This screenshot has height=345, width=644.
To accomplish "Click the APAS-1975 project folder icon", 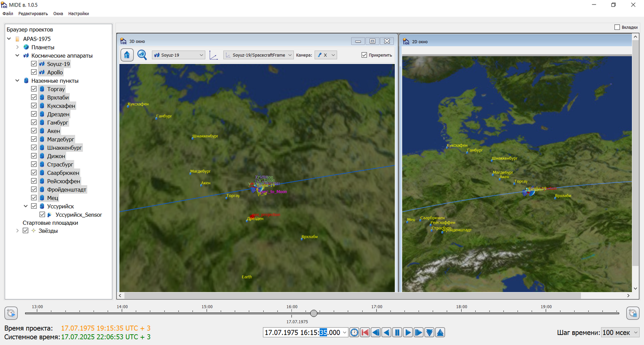I will point(17,39).
